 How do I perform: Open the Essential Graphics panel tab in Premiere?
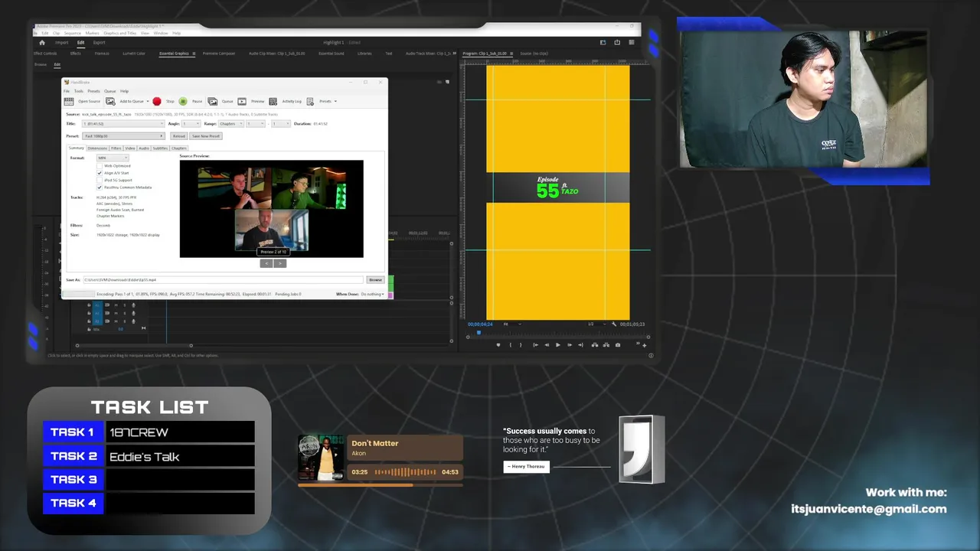[x=174, y=54]
